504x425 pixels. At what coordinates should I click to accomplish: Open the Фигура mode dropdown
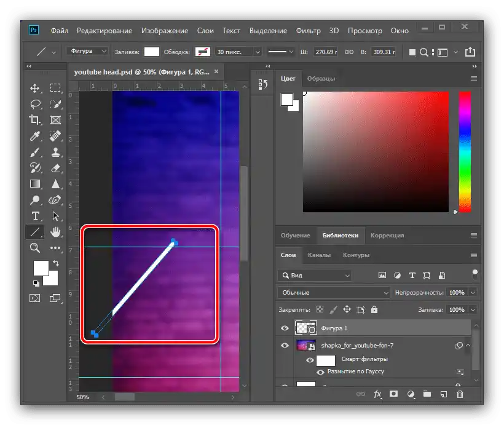click(87, 51)
